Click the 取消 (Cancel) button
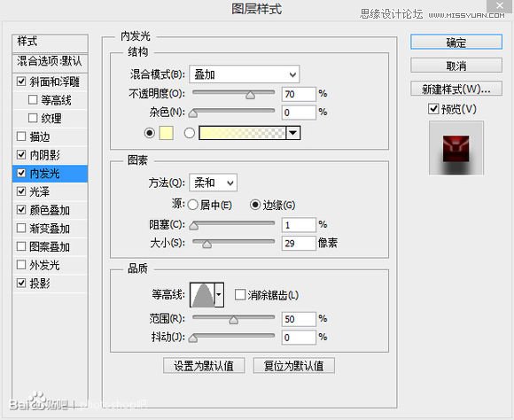Screen dimensions: 514x420 pos(456,66)
